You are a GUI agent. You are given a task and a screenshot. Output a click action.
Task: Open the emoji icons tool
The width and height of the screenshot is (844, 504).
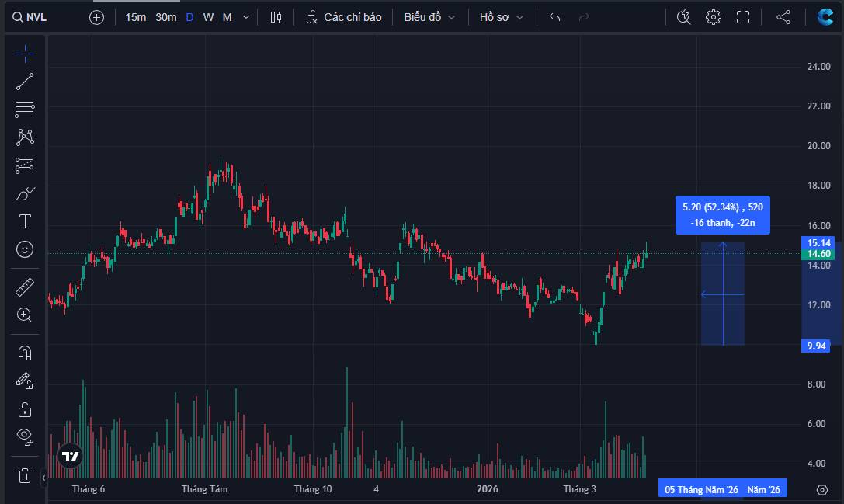pos(25,249)
